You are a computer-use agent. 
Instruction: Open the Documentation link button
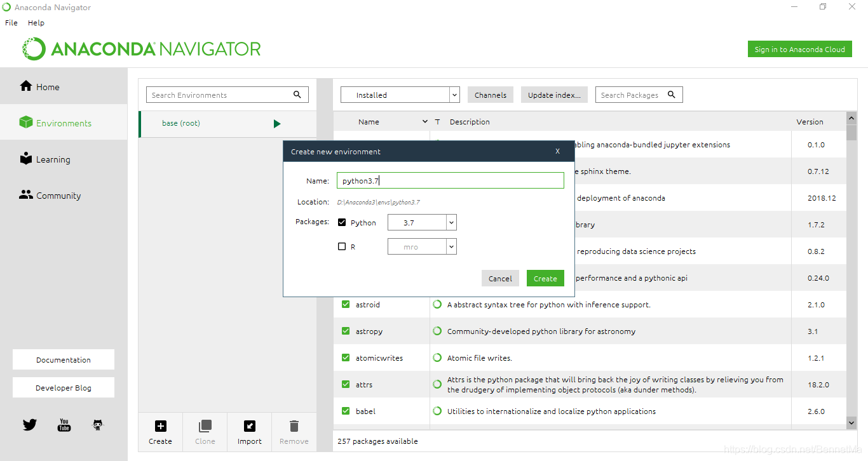[x=64, y=359]
